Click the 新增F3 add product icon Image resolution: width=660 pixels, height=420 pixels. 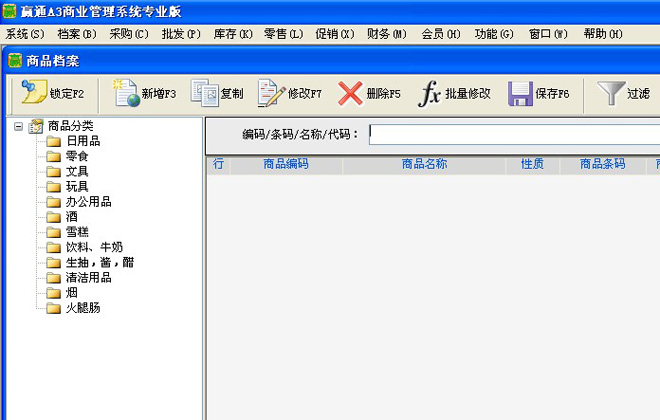click(126, 94)
